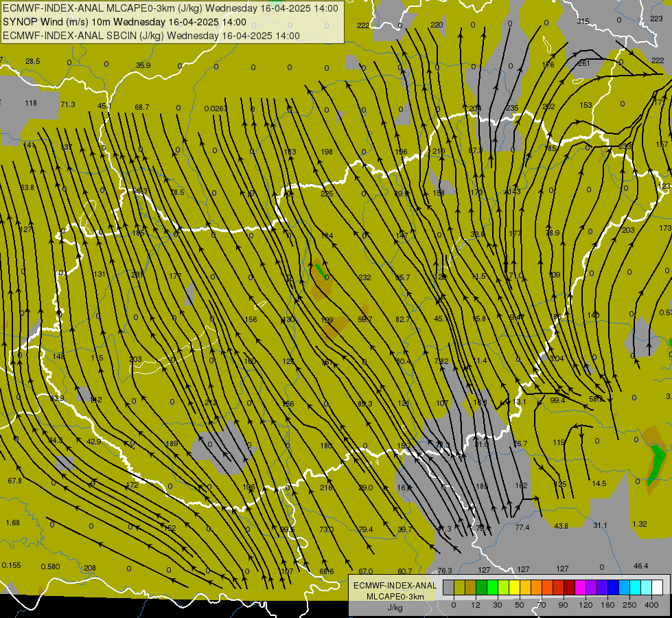Click the map value 71.3
The image size is (672, 618).
tap(68, 104)
